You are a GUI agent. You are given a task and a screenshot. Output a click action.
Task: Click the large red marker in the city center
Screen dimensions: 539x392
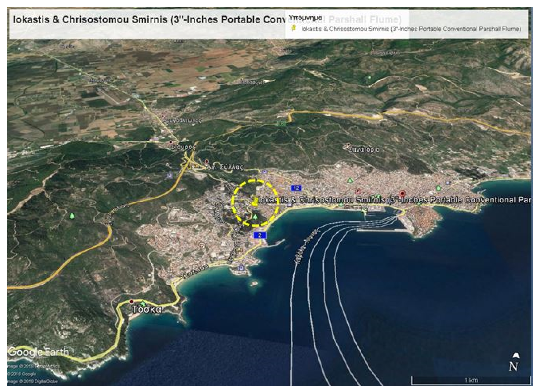[x=402, y=194]
